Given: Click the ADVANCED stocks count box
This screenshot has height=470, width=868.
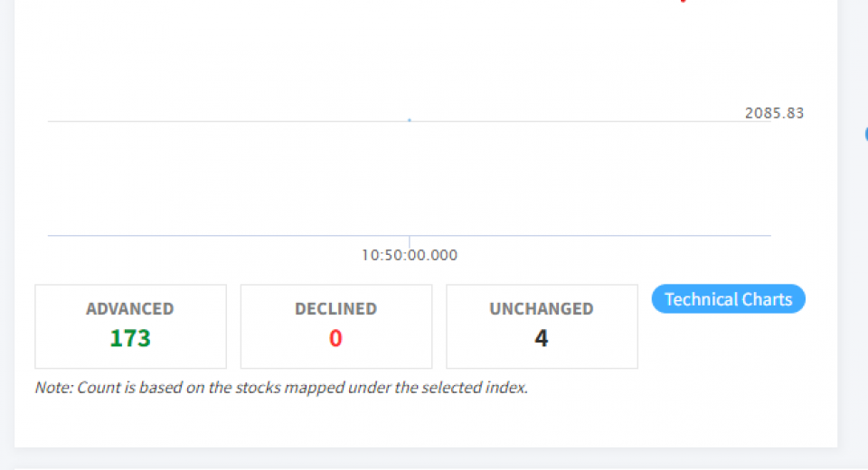Looking at the screenshot, I should (x=130, y=326).
